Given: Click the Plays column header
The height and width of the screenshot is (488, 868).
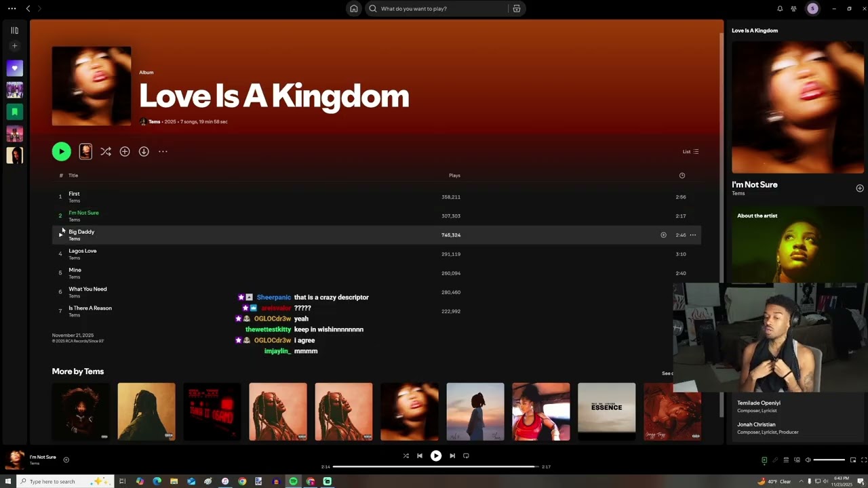Looking at the screenshot, I should pos(454,176).
